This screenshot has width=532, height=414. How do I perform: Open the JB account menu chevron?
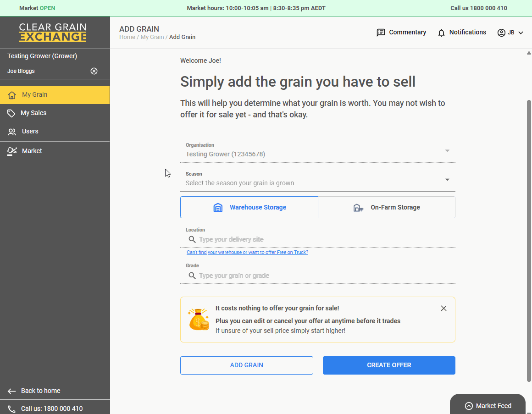[521, 33]
